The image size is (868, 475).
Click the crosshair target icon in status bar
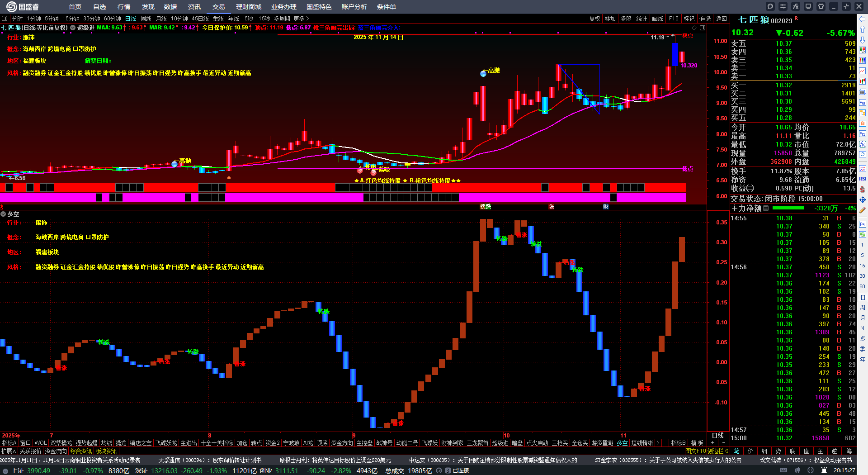click(x=811, y=470)
